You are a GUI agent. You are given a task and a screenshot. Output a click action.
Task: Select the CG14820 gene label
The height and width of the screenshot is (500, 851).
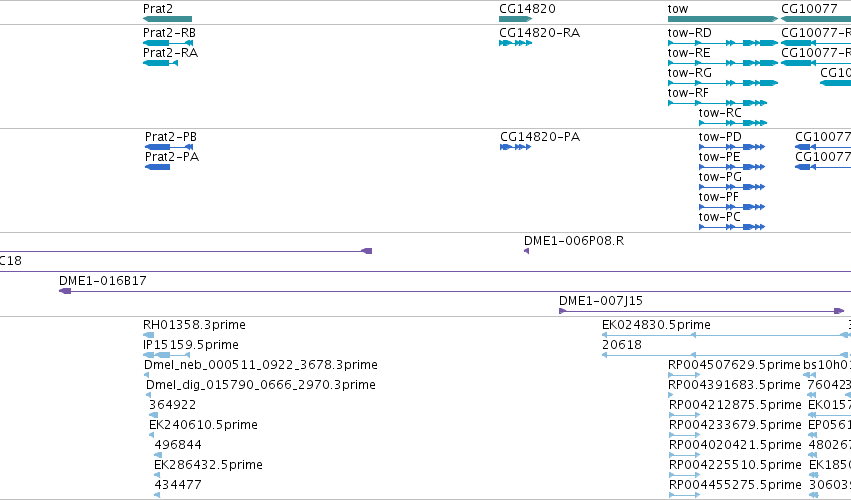(x=528, y=9)
